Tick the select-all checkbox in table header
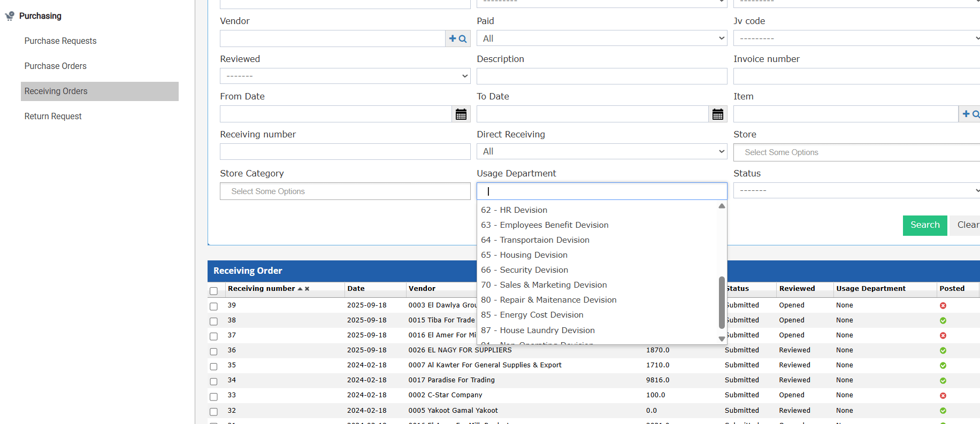Screen dimensions: 980x424 tap(214, 291)
